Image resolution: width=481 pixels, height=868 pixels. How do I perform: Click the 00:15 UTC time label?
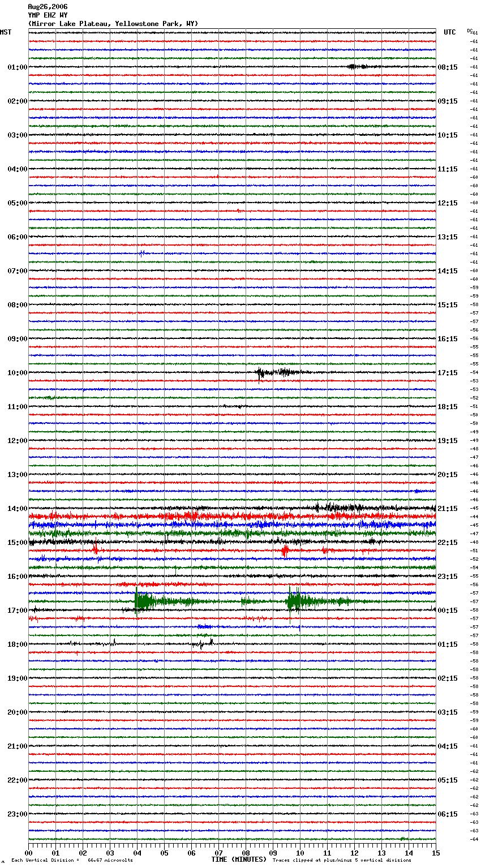pyautogui.click(x=448, y=611)
